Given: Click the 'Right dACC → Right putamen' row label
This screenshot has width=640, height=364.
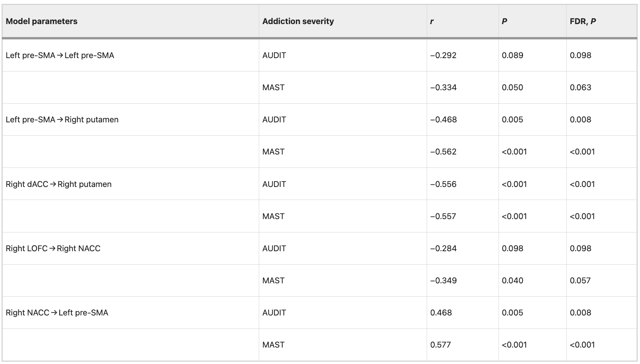Looking at the screenshot, I should (58, 184).
